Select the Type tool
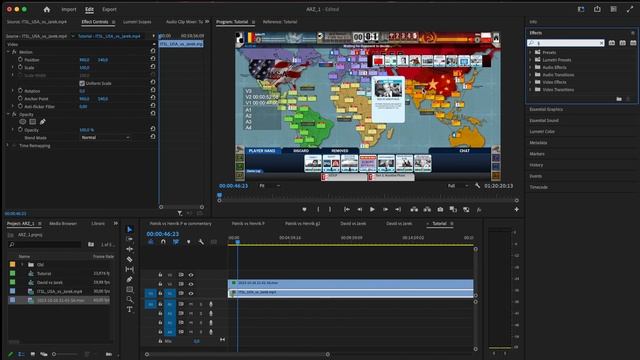This screenshot has height=360, width=640. click(130, 309)
